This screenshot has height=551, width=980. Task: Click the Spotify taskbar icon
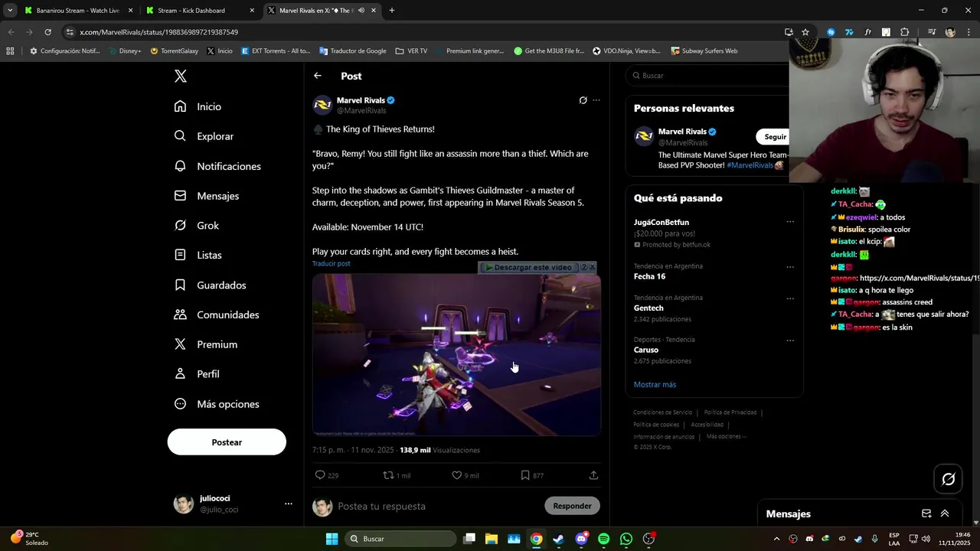tap(603, 539)
